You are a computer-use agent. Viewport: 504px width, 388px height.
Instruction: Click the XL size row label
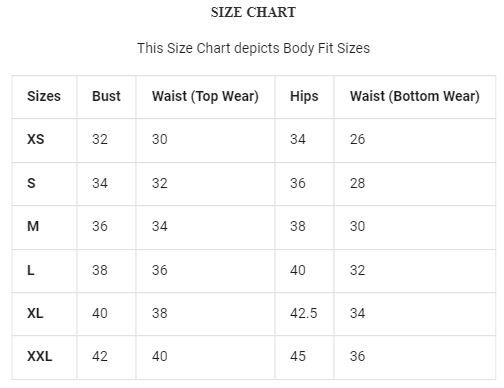(35, 313)
